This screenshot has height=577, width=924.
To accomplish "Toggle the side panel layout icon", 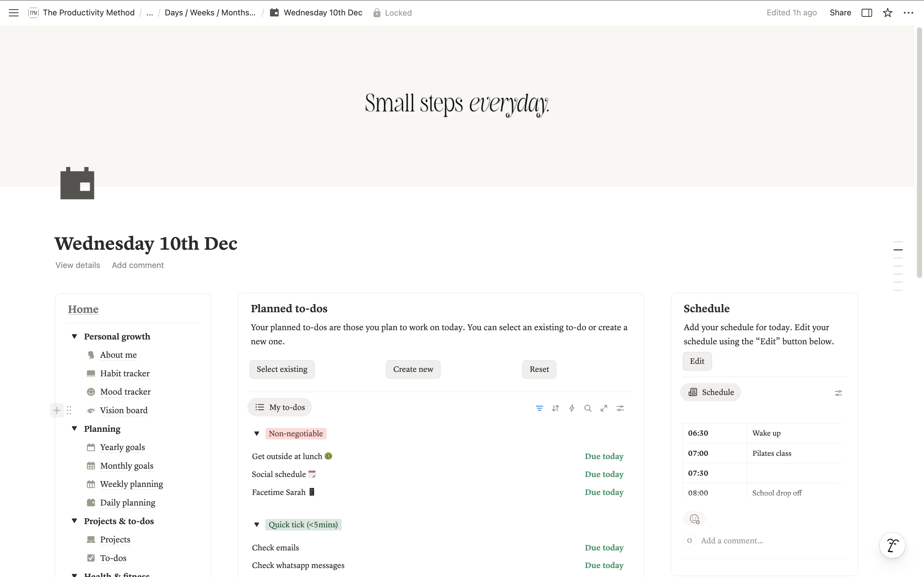I will [866, 13].
